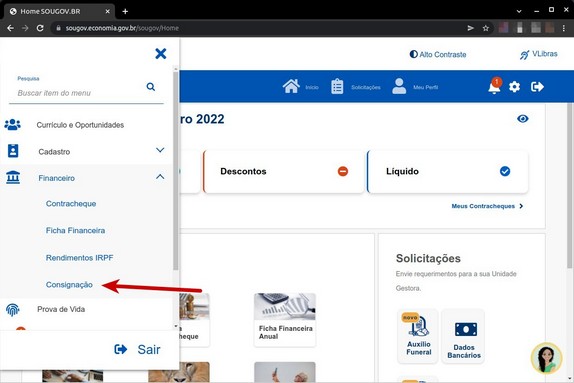
Task: Select the Financeiro menu item
Action: pyautogui.click(x=56, y=178)
